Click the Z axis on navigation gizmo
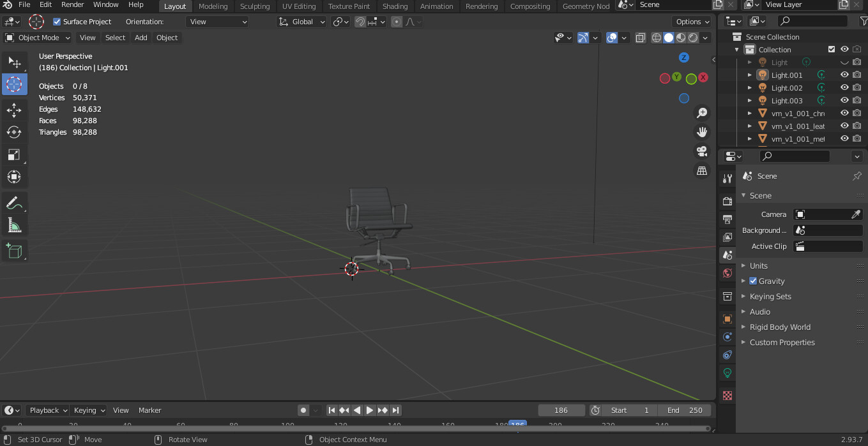868x446 pixels. click(x=683, y=57)
